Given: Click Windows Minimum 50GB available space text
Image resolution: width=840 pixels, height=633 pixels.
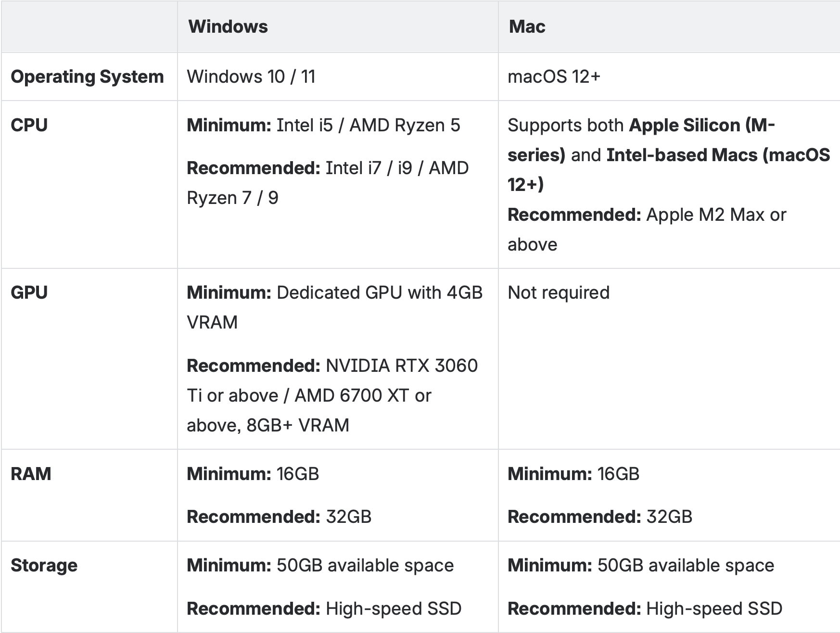Looking at the screenshot, I should 320,566.
